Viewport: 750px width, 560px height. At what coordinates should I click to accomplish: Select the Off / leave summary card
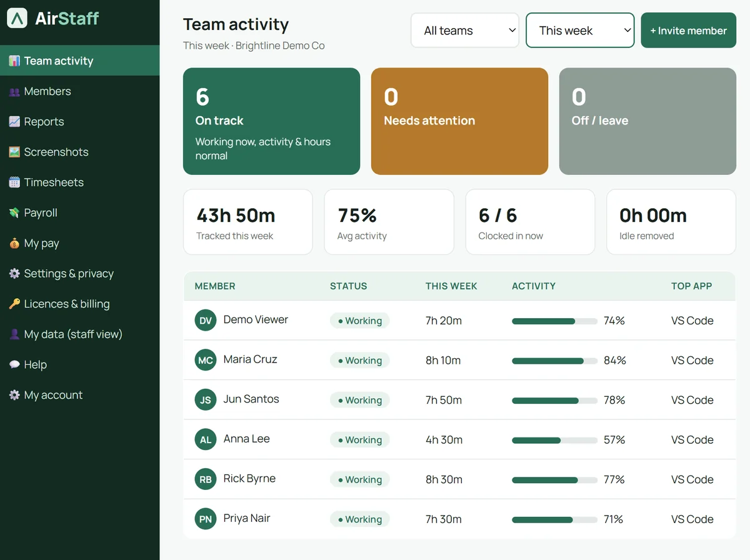(x=647, y=121)
